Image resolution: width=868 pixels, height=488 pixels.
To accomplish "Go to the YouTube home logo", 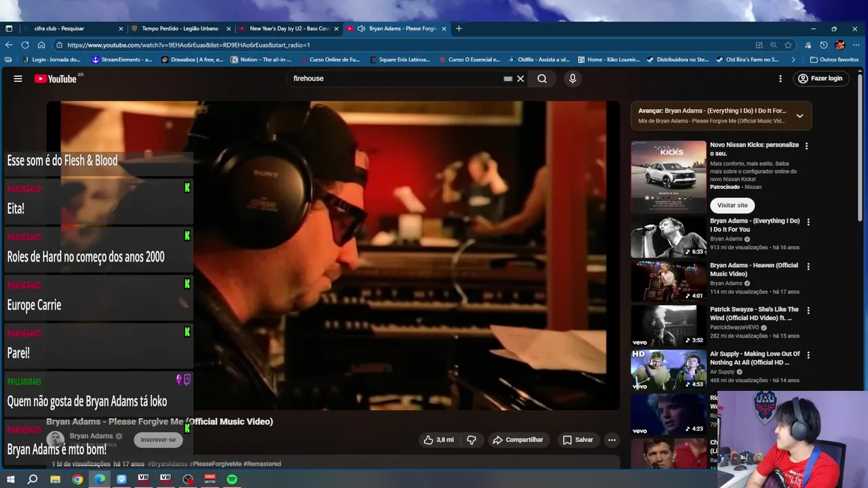I will pos(56,79).
